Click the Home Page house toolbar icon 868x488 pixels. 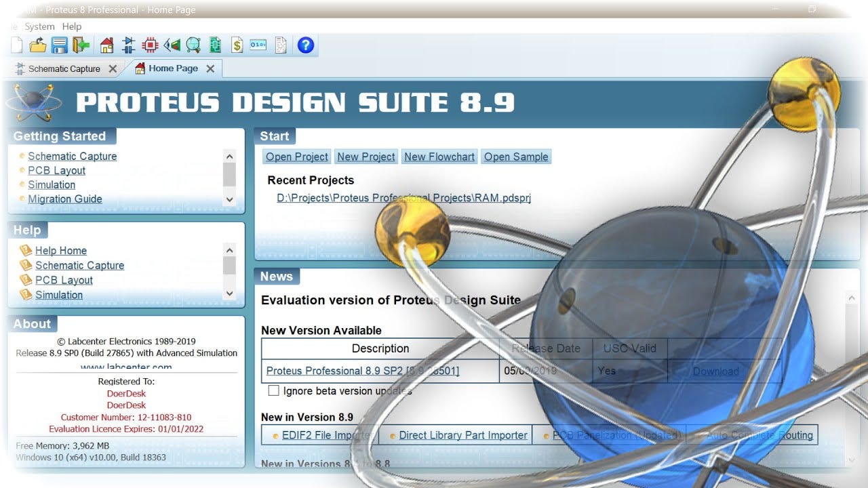coord(106,45)
